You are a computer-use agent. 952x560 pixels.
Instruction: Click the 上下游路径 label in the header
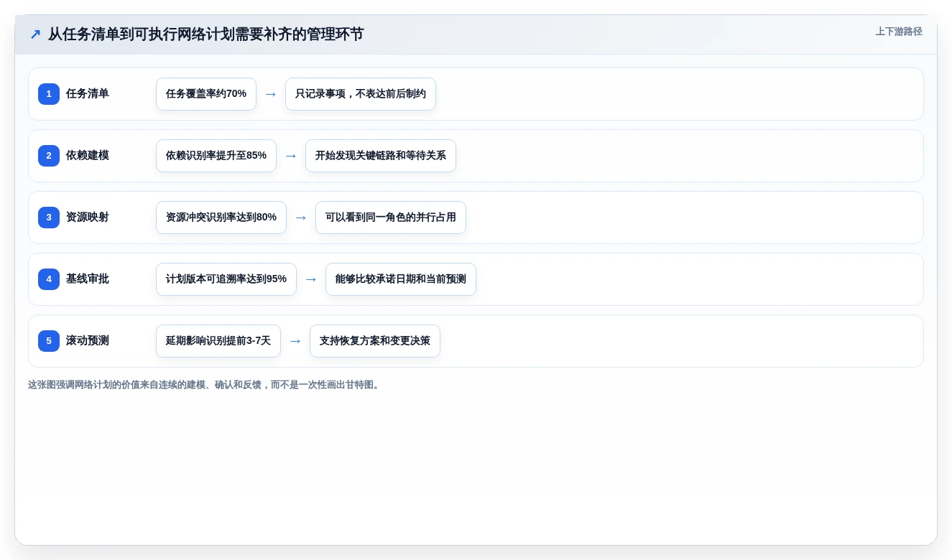click(x=899, y=32)
